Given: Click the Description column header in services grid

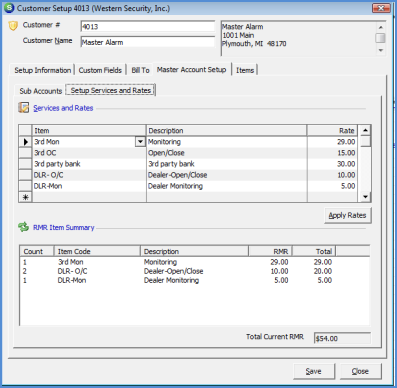Looking at the screenshot, I should [x=226, y=130].
